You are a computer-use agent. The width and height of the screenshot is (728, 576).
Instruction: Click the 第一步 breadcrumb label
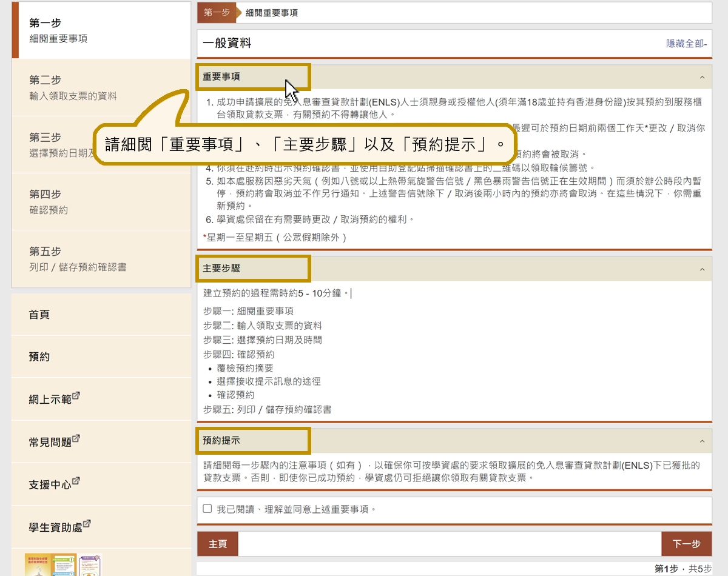217,13
